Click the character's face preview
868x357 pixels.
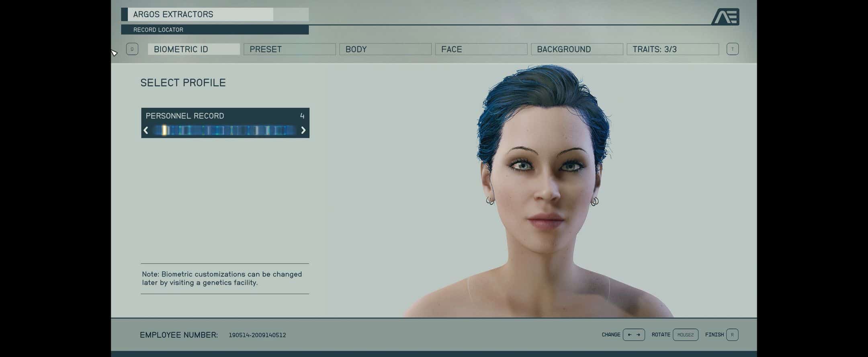(x=542, y=181)
